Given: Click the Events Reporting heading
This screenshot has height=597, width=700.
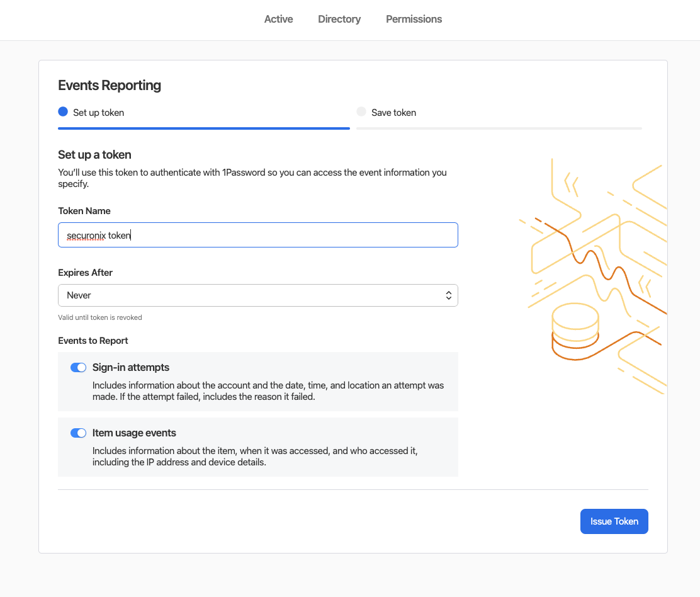Looking at the screenshot, I should coord(110,86).
